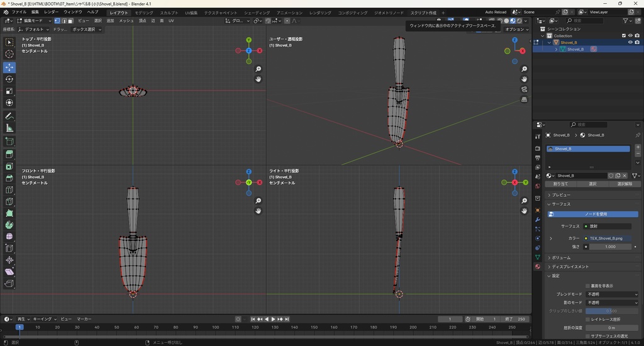This screenshot has height=346, width=644.
Task: Expand the ボリューム panel
Action: coord(560,258)
